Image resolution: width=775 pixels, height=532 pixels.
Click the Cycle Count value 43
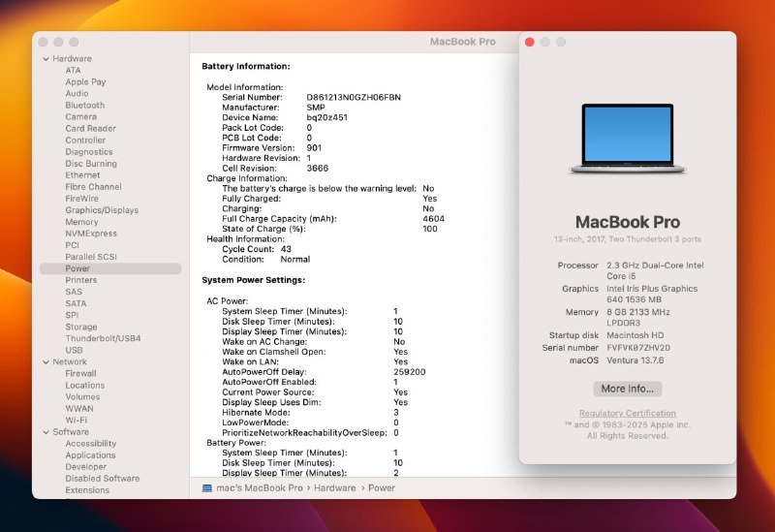coord(286,249)
